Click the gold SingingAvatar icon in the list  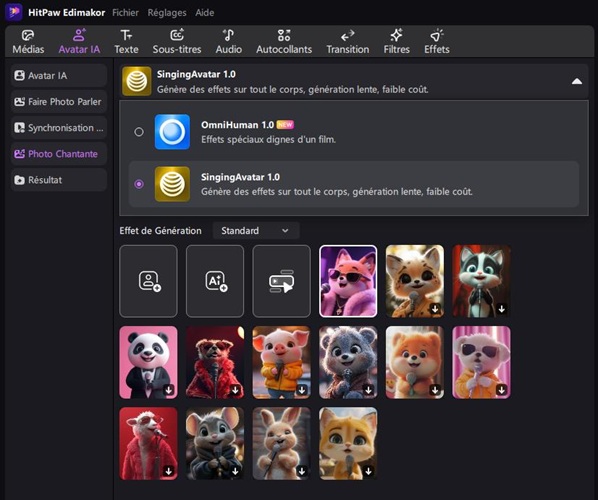172,184
